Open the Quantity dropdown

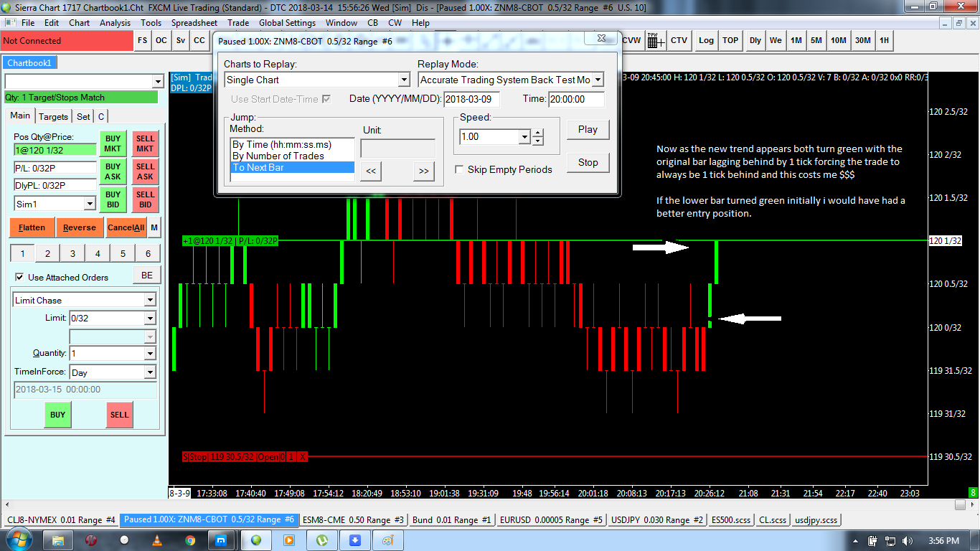(150, 353)
